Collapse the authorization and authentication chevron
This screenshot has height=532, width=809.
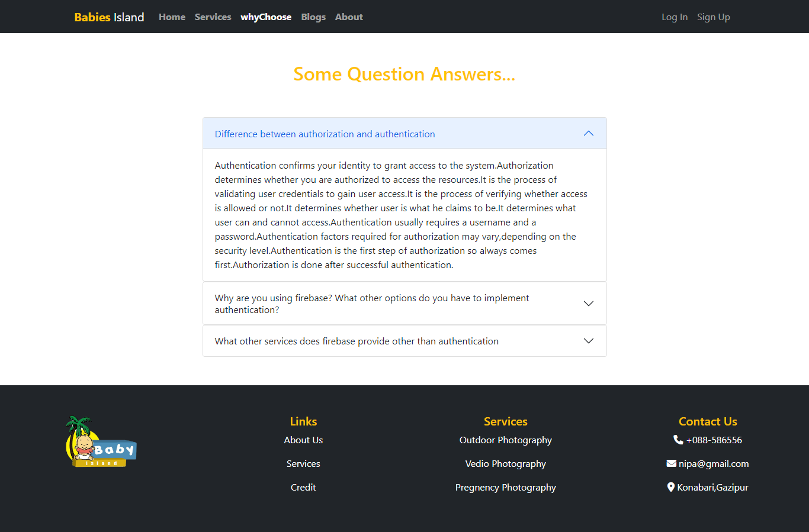[589, 133]
